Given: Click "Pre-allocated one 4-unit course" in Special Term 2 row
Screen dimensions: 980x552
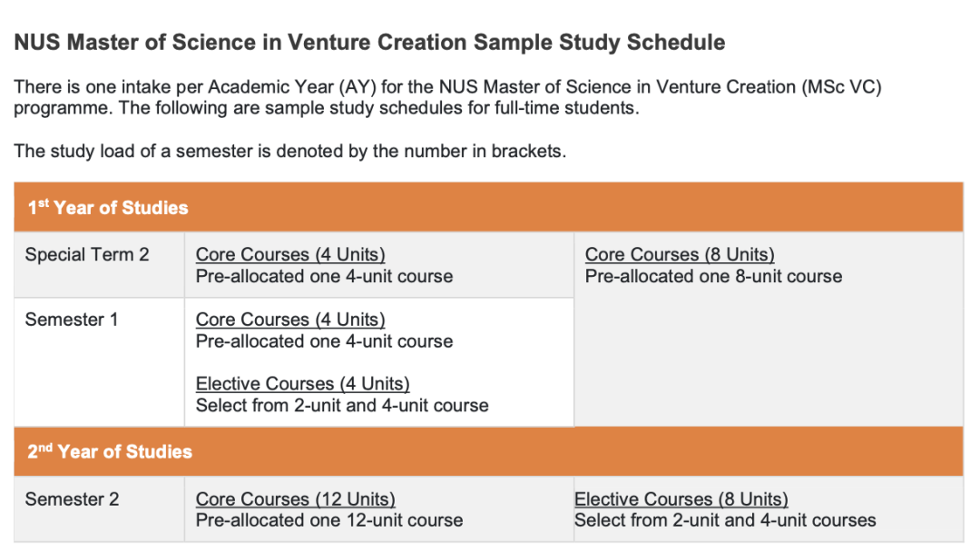Looking at the screenshot, I should click(x=324, y=276).
